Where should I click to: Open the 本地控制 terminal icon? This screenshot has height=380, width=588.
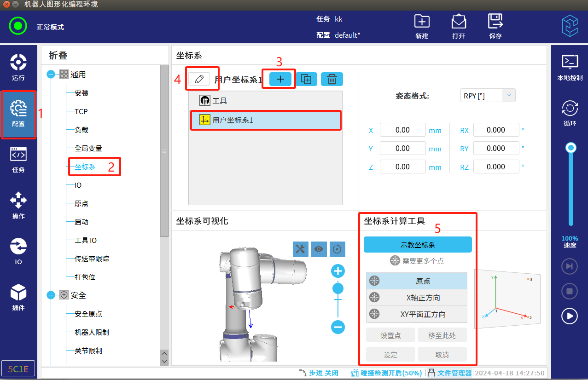pyautogui.click(x=570, y=67)
